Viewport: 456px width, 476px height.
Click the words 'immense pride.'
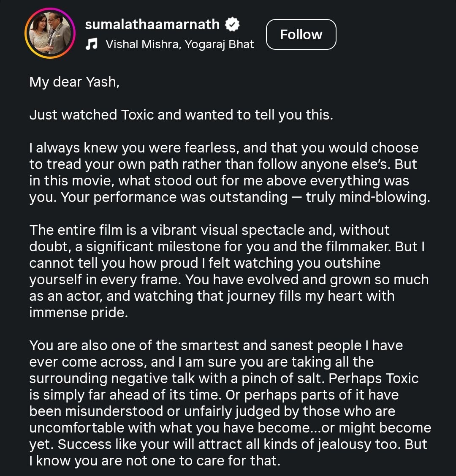79,313
